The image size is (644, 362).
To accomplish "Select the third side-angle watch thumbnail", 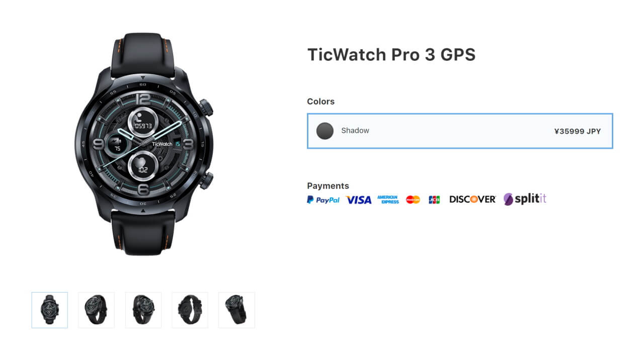I will click(143, 310).
